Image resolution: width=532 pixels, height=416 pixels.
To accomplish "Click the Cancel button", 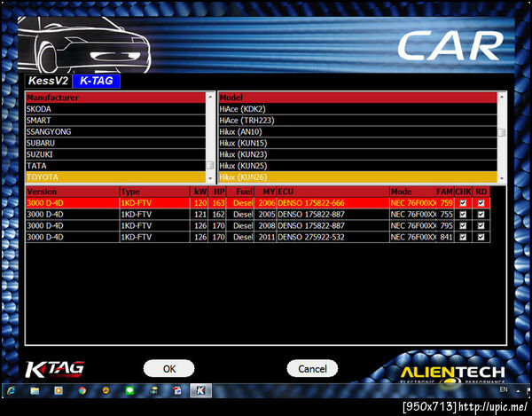I will click(x=312, y=368).
